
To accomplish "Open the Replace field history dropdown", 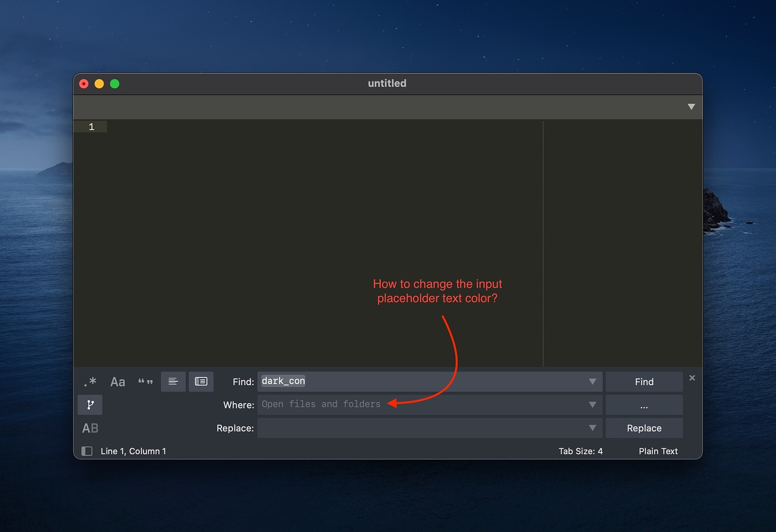I will point(592,428).
